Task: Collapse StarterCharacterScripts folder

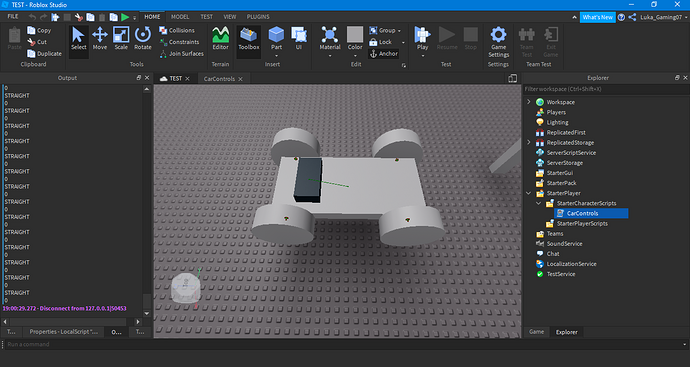Action: [x=539, y=203]
